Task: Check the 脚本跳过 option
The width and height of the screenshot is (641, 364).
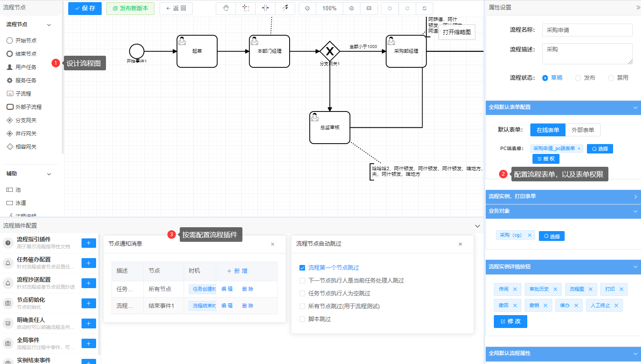Action: pos(302,319)
